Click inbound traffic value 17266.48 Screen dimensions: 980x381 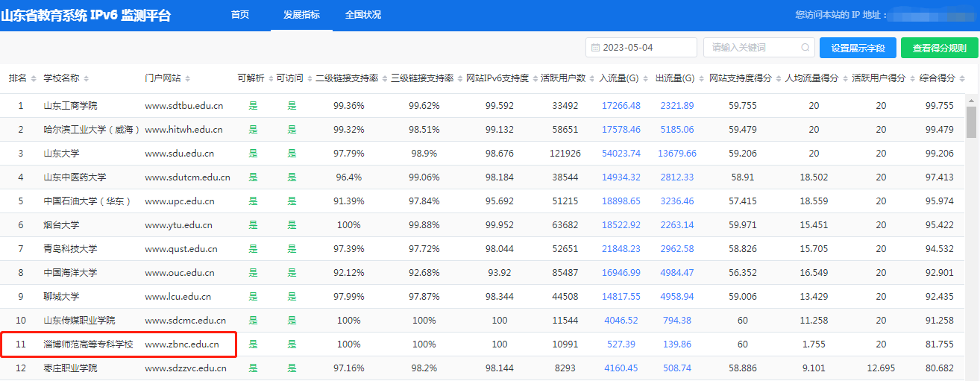coord(621,106)
